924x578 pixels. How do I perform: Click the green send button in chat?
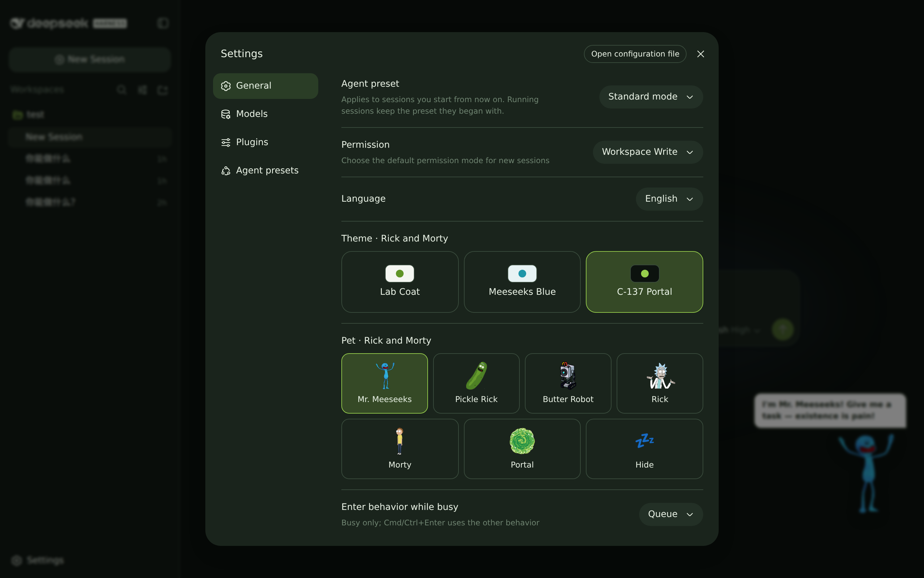pos(782,329)
